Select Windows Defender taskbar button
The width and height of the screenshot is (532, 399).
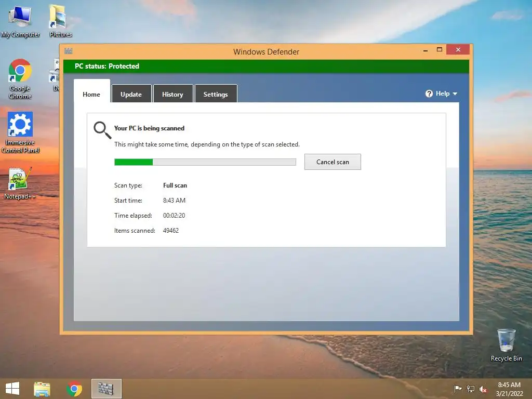pos(106,389)
